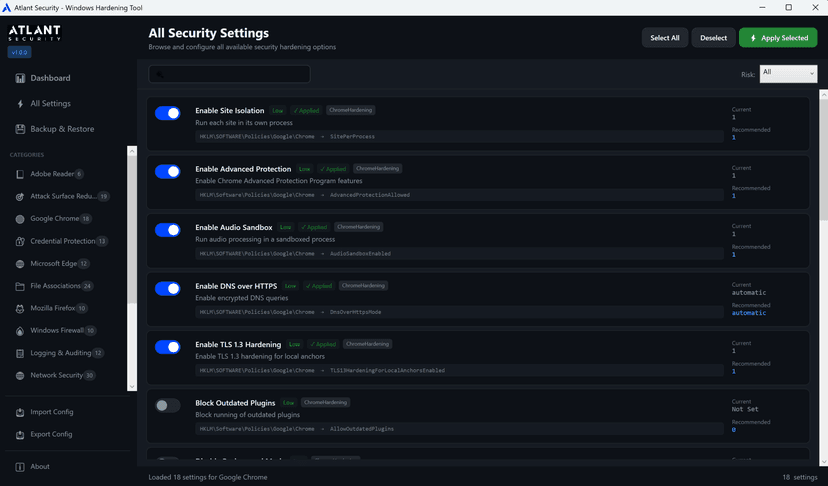Select the Credential Protection lock icon
This screenshot has width=828, height=486.
coord(20,241)
